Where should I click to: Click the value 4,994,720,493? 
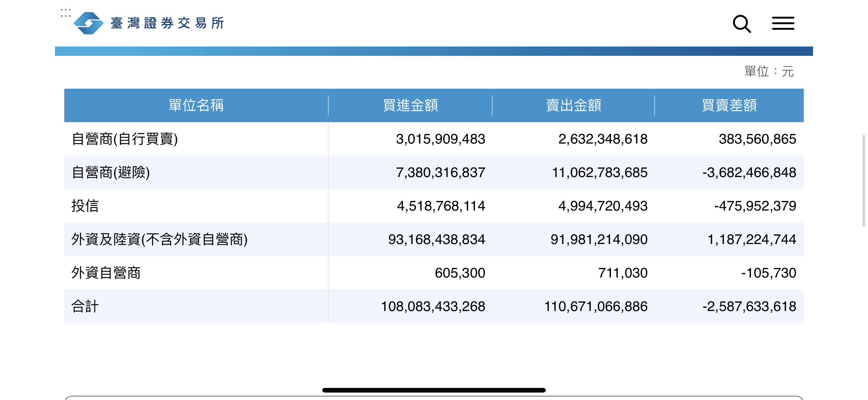tap(603, 206)
